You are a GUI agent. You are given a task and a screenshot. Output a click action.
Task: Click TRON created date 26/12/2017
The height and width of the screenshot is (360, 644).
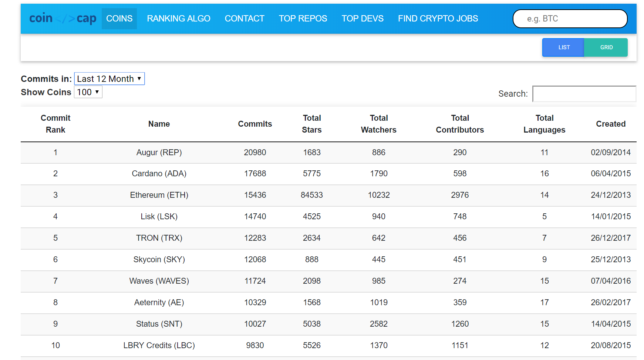point(611,238)
